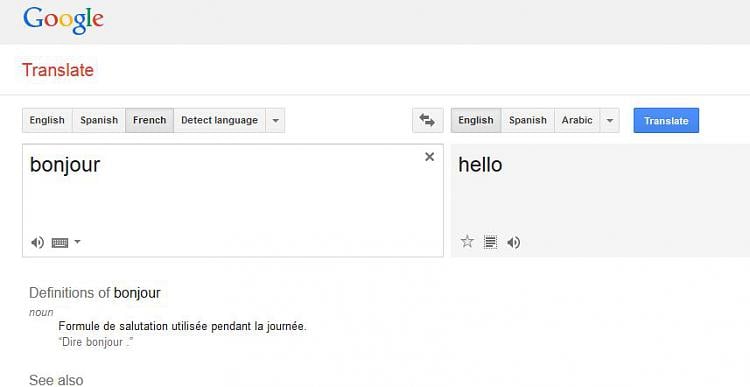Listen to the hello translation audio

[513, 243]
